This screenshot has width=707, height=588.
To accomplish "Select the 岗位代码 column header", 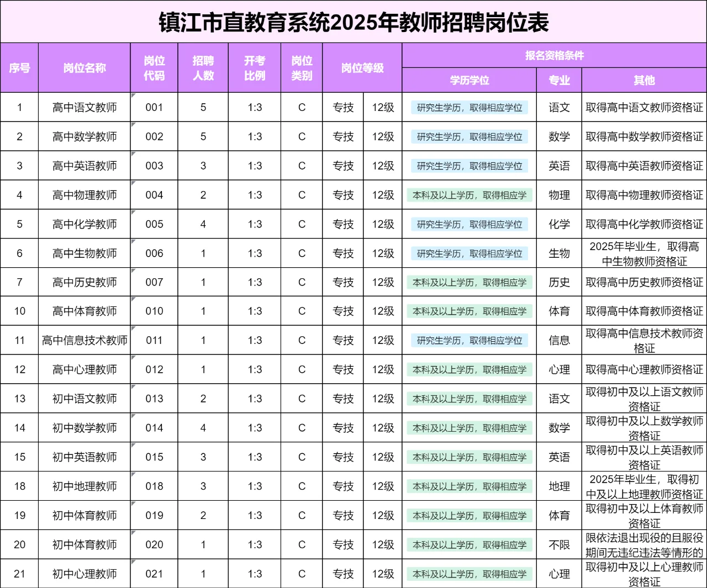I will pos(154,67).
